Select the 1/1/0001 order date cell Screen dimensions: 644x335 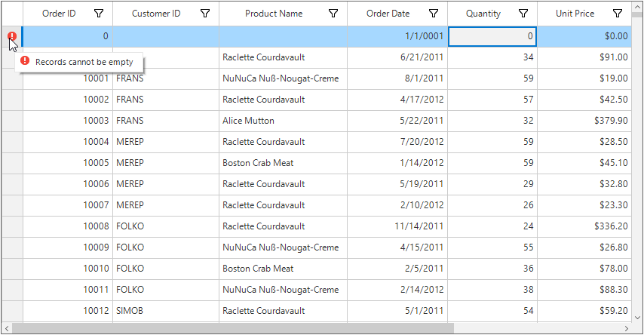397,36
